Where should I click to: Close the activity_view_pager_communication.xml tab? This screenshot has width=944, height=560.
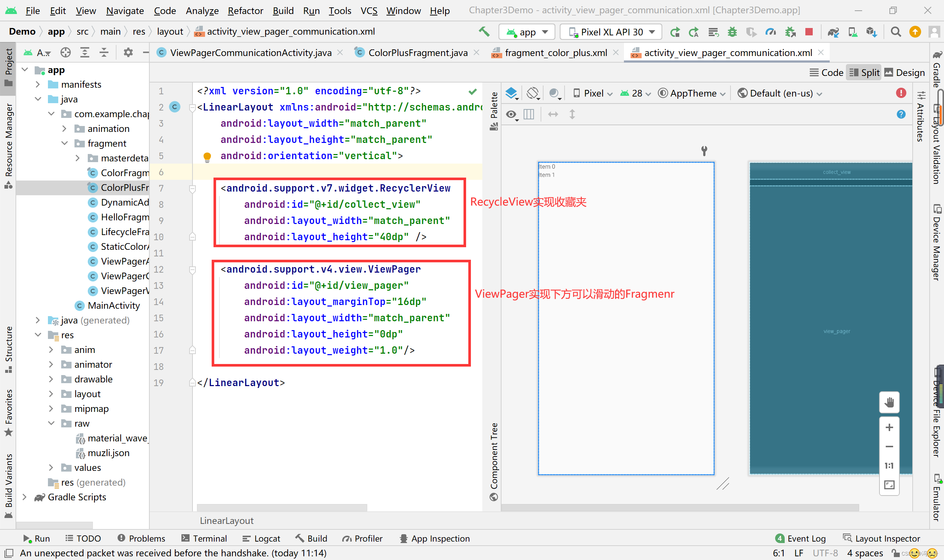[821, 53]
